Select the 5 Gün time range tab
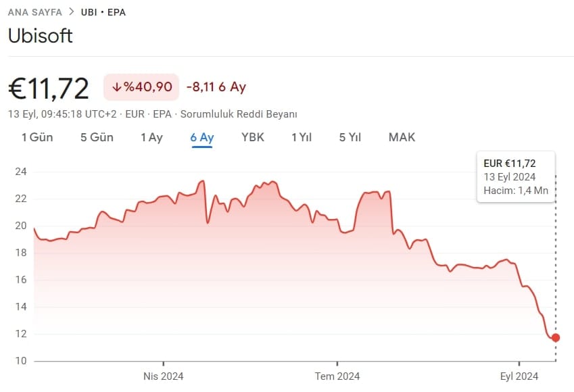The image size is (574, 392). (97, 137)
